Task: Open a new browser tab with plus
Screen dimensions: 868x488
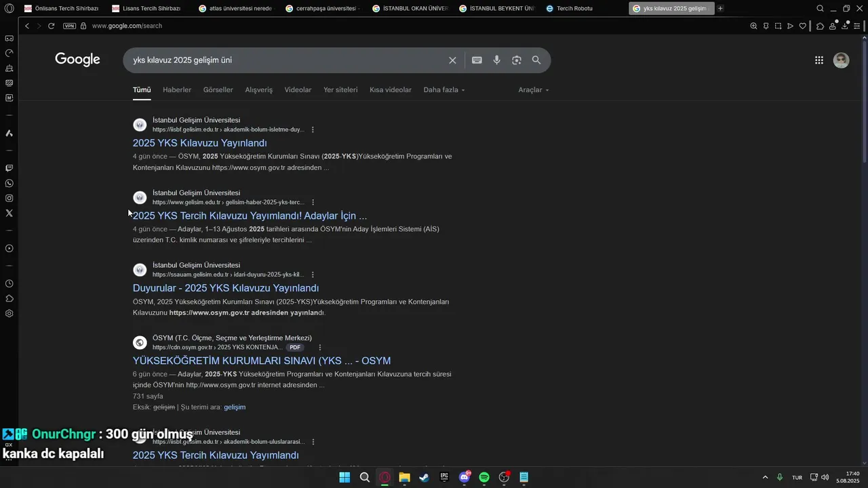Action: [720, 8]
